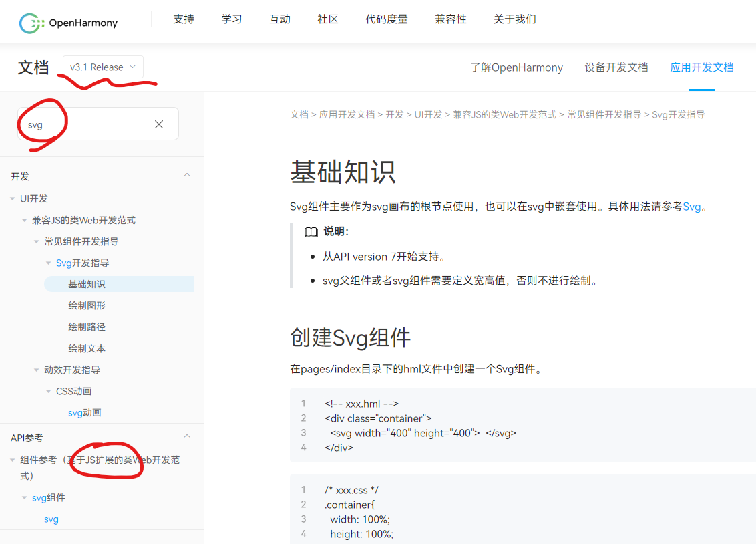This screenshot has height=544, width=756.
Task: Open the 兼容性 menu
Action: click(450, 19)
